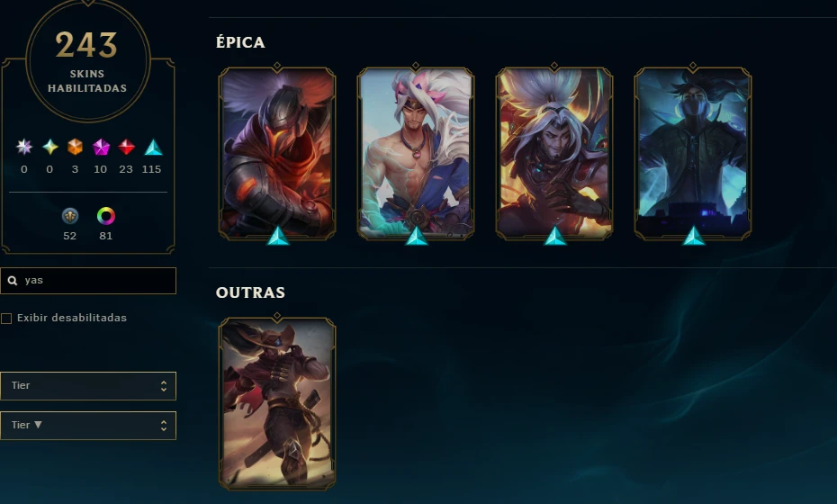Select the white-haired Spirit Blossom Yasuo skin
Viewport: 837px width, 504px height.
(416, 153)
